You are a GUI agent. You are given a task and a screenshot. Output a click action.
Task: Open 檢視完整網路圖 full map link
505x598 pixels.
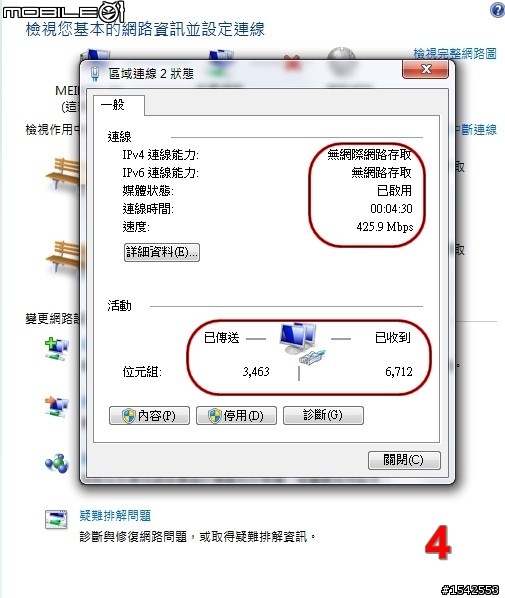(x=455, y=54)
